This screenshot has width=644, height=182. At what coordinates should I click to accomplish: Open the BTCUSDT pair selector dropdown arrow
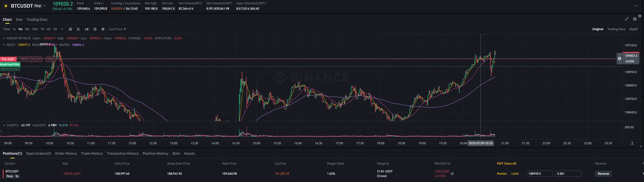click(x=45, y=6)
